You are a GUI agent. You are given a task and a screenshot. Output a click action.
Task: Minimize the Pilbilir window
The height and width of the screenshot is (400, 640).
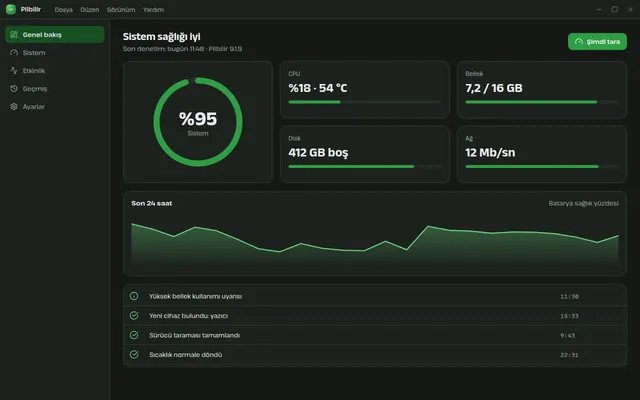click(599, 9)
